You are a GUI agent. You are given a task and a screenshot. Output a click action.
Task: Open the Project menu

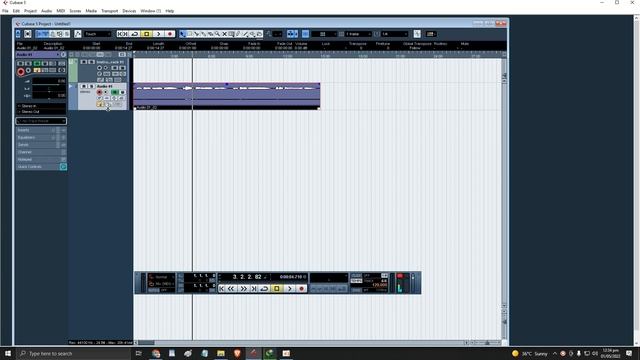[x=30, y=11]
